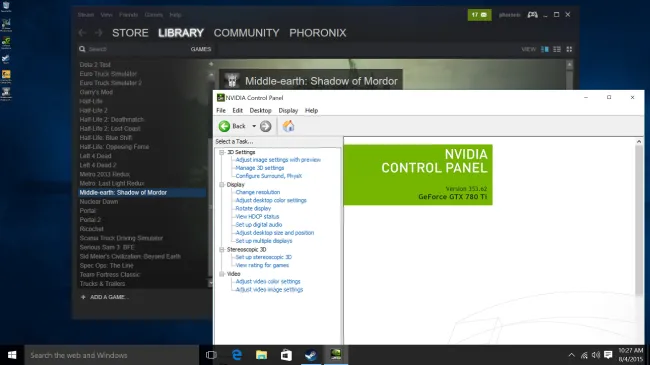Go to the COMMUNITY tab in Steam
The width and height of the screenshot is (650, 365).
point(246,33)
